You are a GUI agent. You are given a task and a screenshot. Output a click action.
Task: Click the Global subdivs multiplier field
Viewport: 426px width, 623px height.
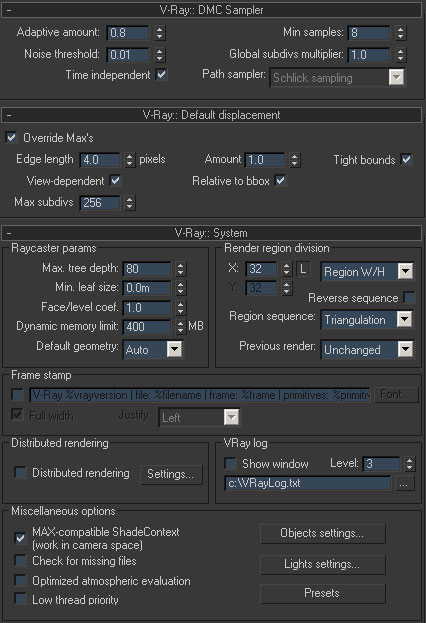tap(369, 54)
